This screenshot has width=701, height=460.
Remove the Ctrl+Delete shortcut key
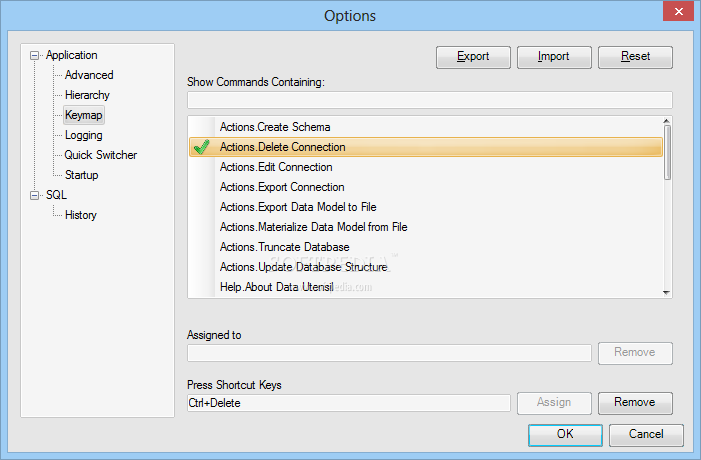[635, 403]
